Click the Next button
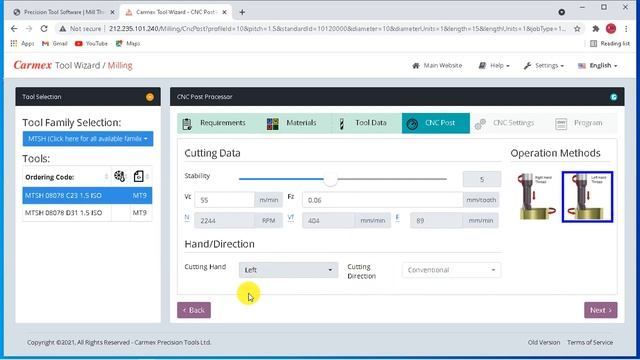Image resolution: width=640 pixels, height=360 pixels. (600, 310)
